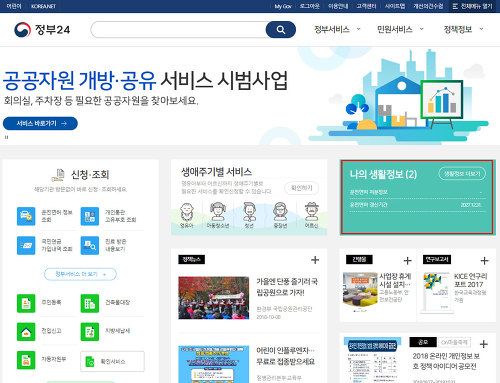Click the 운전면허 갱신기간 row
This screenshot has height=383, width=500.
click(x=417, y=205)
